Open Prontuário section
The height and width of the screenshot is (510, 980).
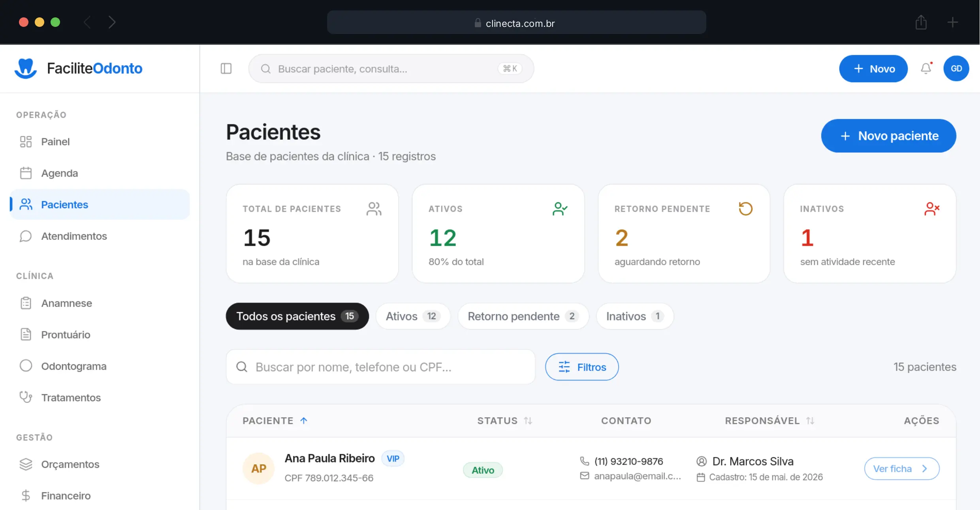pyautogui.click(x=100, y=335)
